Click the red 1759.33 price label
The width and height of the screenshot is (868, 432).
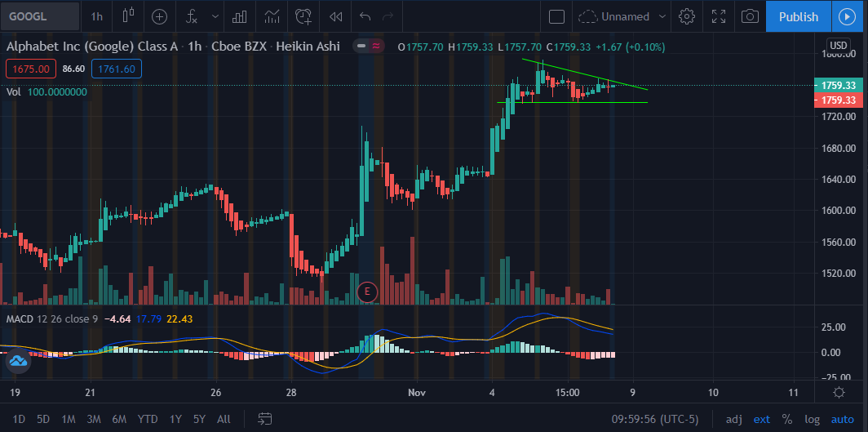[x=839, y=100]
